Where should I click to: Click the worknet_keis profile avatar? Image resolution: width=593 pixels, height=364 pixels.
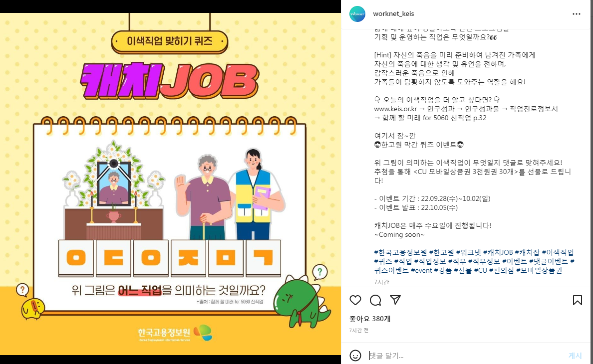[357, 14]
